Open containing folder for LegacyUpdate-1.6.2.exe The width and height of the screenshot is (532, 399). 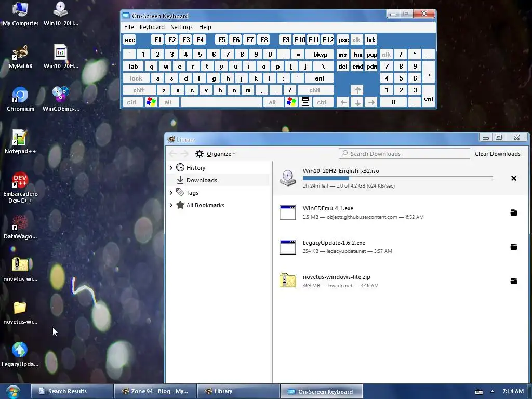tap(514, 247)
